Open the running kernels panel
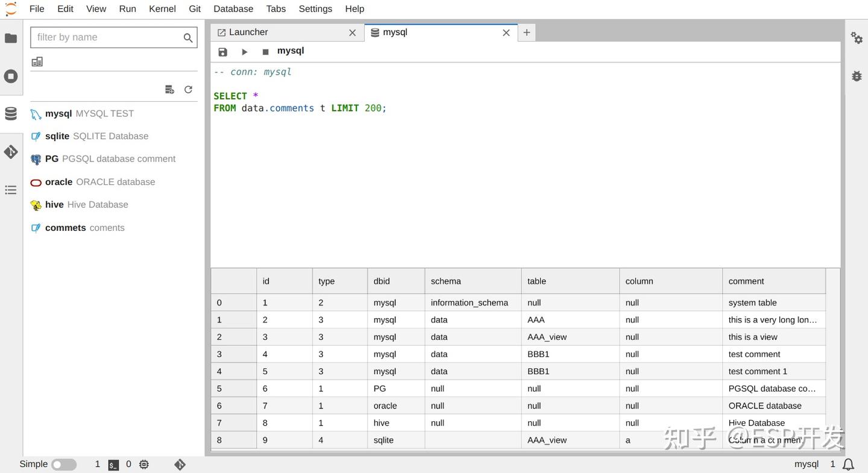The height and width of the screenshot is (473, 868). pos(11,76)
